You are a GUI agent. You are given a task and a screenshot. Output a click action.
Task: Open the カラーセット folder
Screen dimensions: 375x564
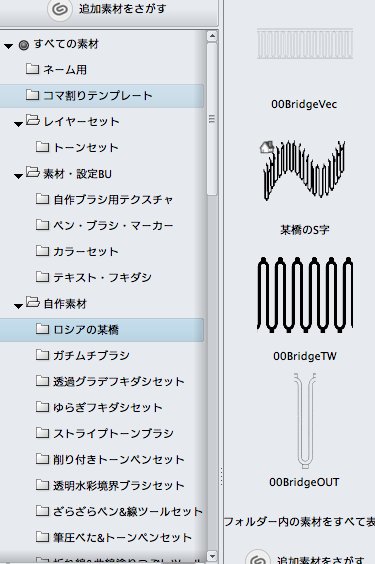click(x=86, y=251)
